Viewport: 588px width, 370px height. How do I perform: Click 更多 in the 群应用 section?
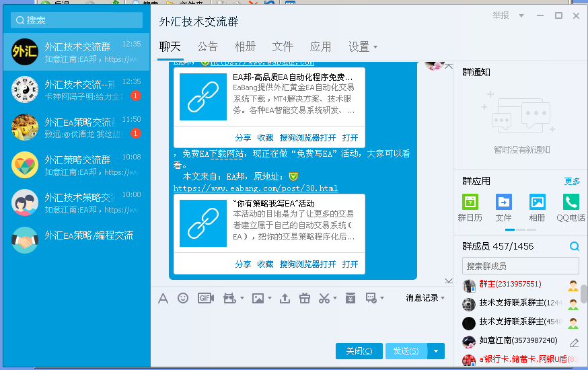click(572, 182)
